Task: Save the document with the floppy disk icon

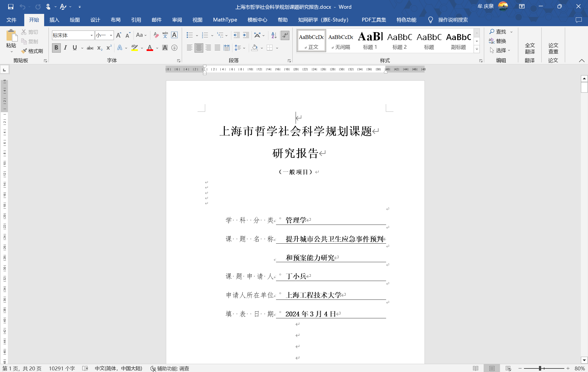Action: (11, 7)
